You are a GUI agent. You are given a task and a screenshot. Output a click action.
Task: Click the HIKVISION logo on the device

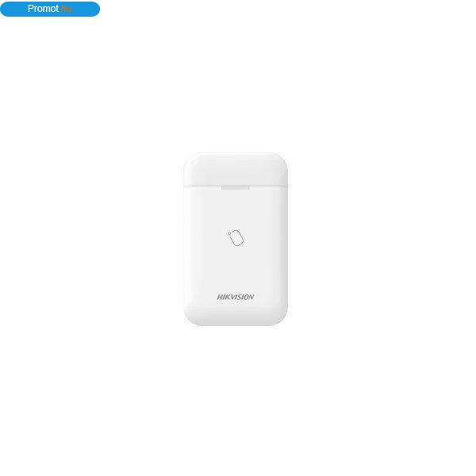point(236,297)
